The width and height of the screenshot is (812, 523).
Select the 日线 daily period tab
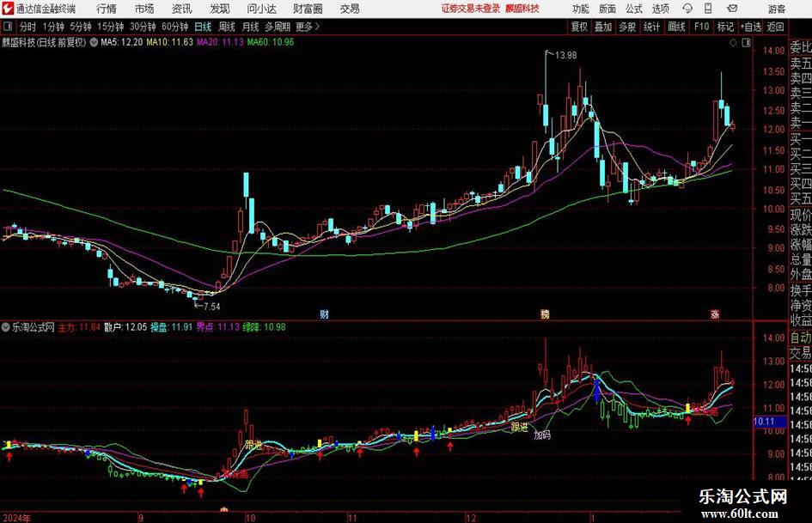[x=203, y=27]
